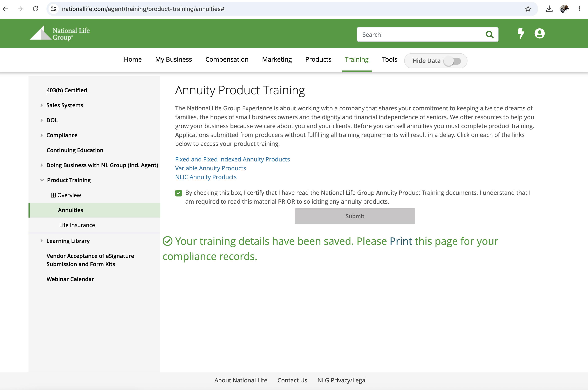This screenshot has width=588, height=390.
Task: Open Fixed and Fixed Indexed Annuity Products link
Action: (x=232, y=159)
